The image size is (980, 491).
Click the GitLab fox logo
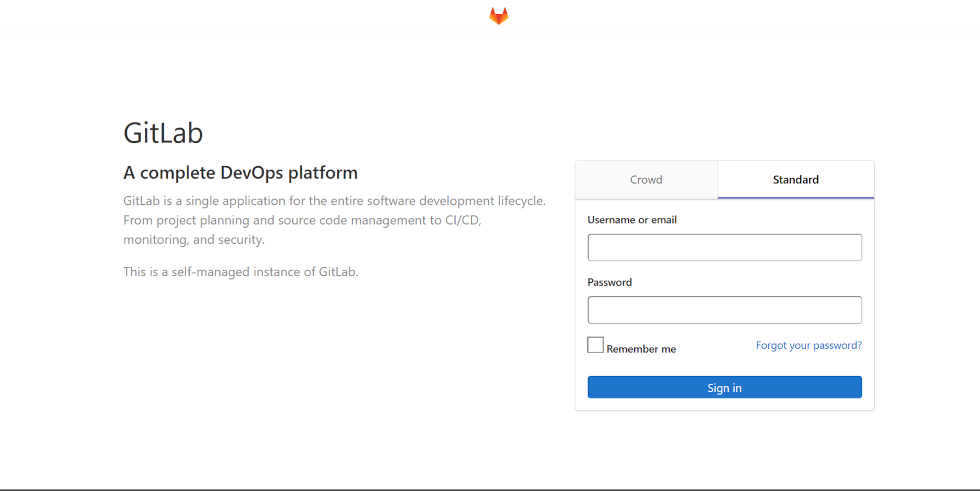(499, 16)
